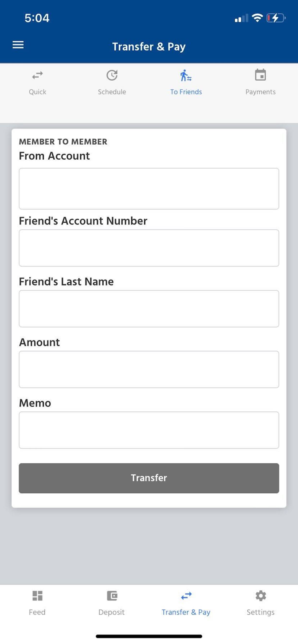Open the hamburger navigation menu

(18, 45)
